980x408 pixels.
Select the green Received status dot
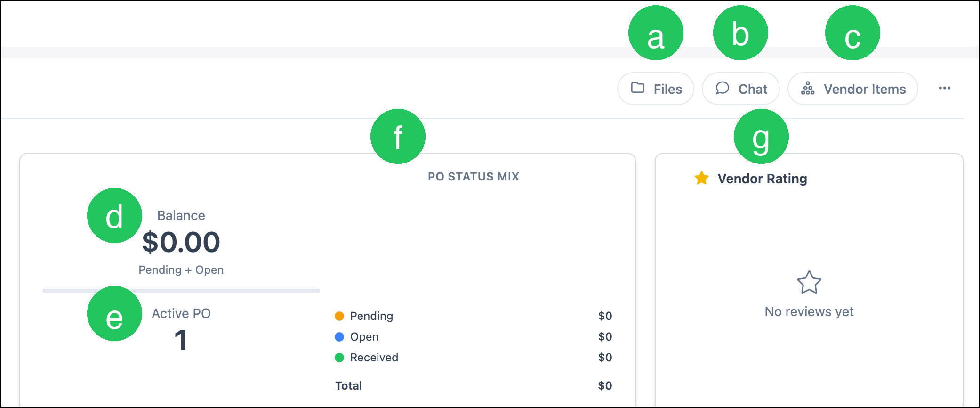click(339, 358)
